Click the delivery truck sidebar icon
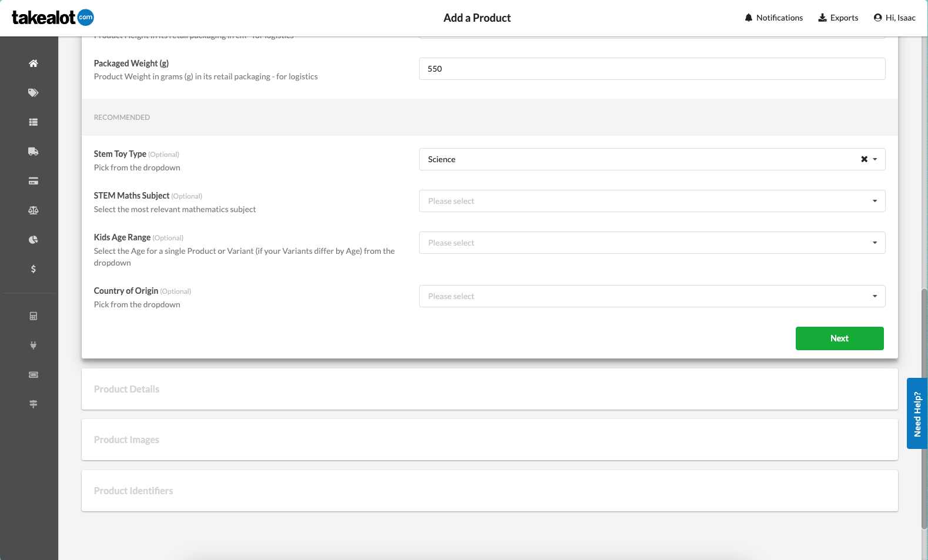This screenshot has height=560, width=928. tap(33, 152)
